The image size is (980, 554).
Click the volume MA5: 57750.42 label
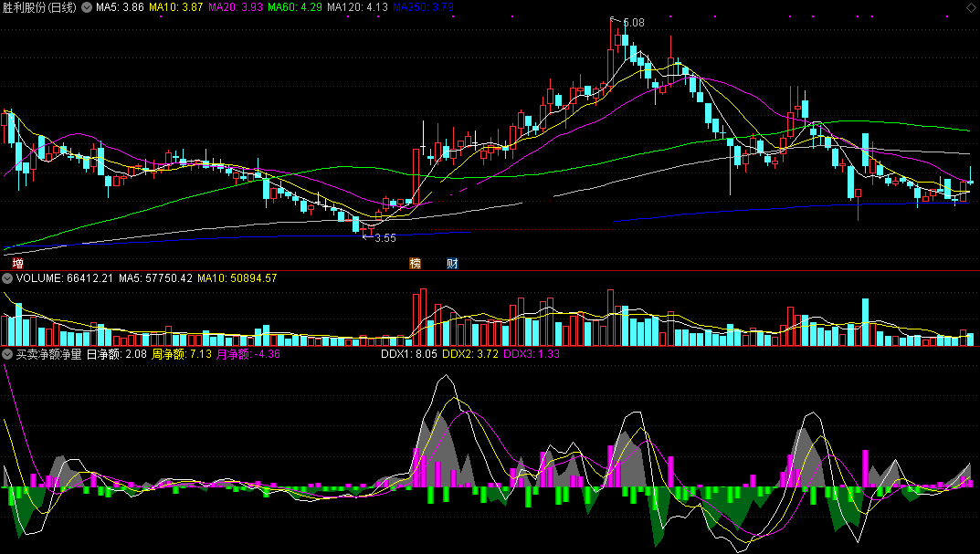pos(155,278)
